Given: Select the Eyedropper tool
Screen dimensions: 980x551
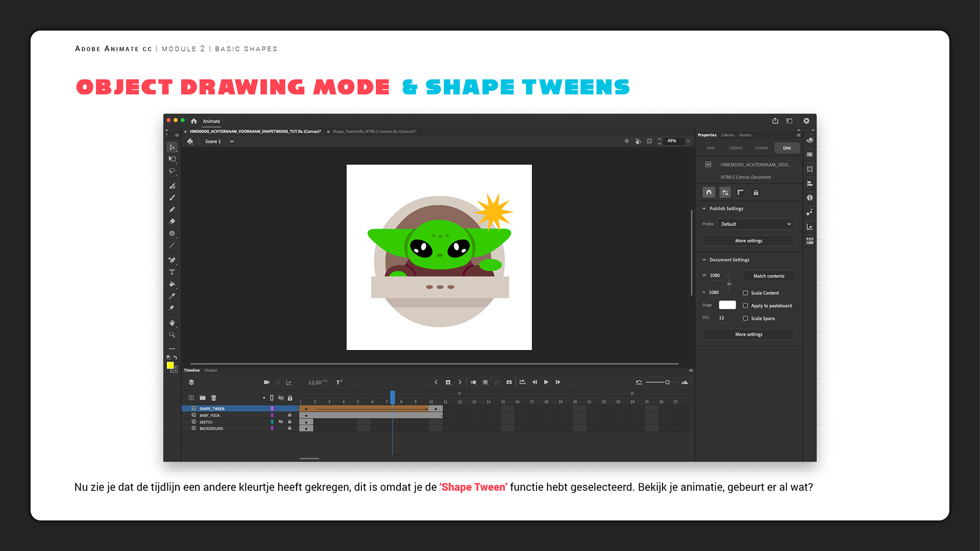Looking at the screenshot, I should (172, 296).
